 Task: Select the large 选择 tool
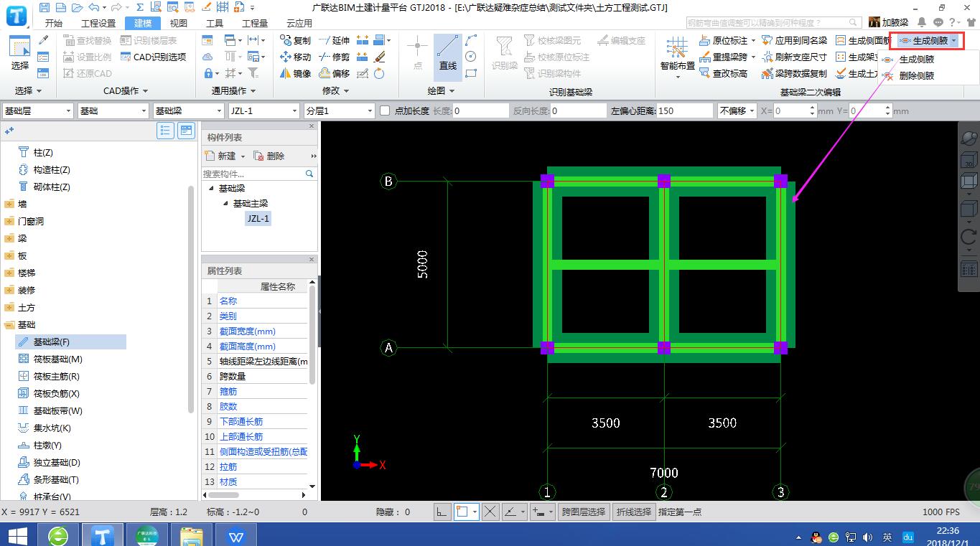pos(20,55)
